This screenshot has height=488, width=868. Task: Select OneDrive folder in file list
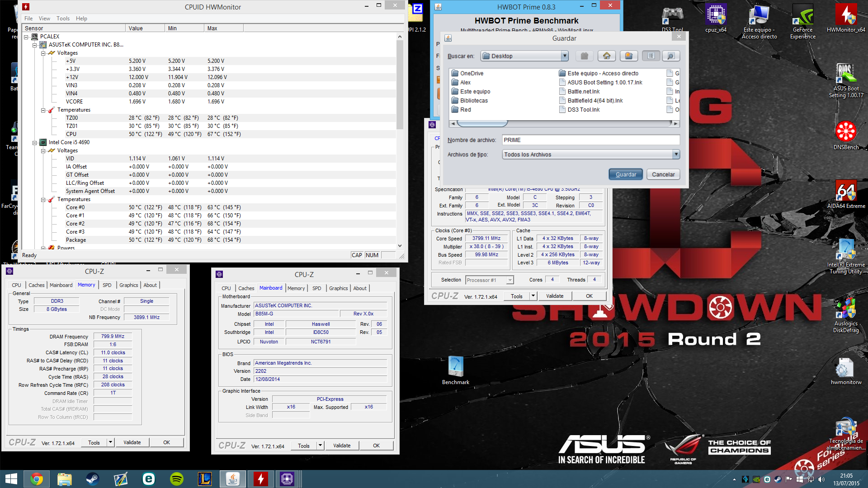click(467, 73)
